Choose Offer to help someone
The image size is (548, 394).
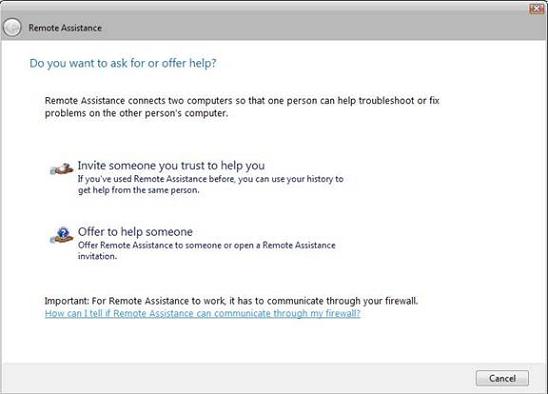135,231
